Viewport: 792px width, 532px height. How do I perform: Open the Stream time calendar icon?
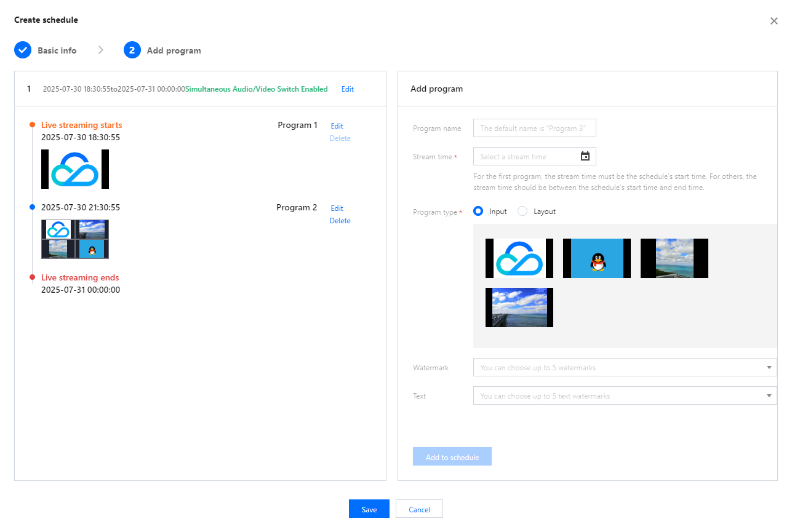click(585, 156)
